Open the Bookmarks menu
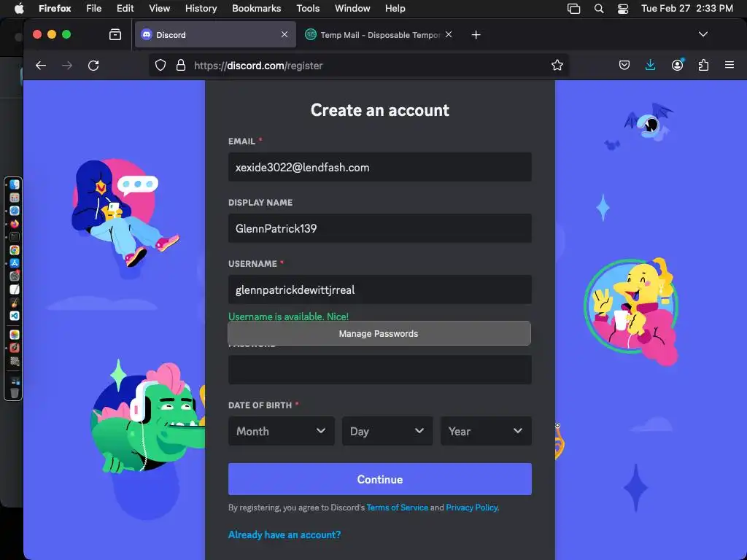747x560 pixels. 256,9
